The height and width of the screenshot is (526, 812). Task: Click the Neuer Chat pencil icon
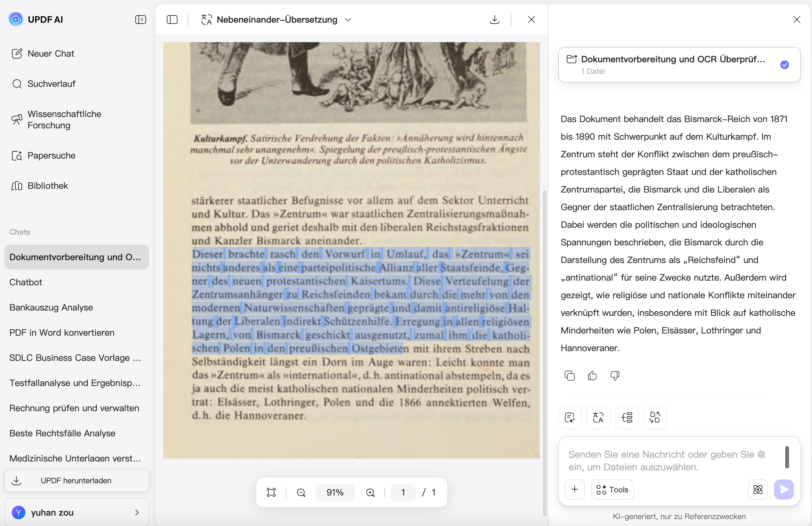tap(17, 53)
